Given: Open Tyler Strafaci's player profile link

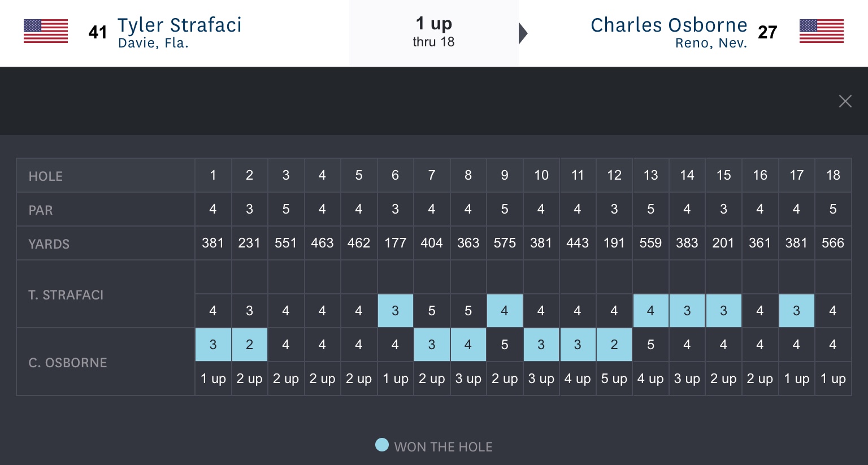Looking at the screenshot, I should (179, 25).
